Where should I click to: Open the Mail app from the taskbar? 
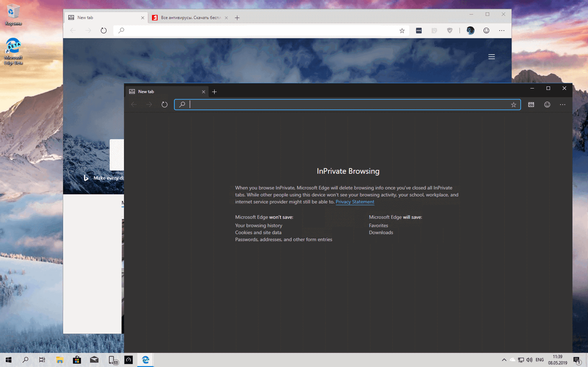[94, 360]
